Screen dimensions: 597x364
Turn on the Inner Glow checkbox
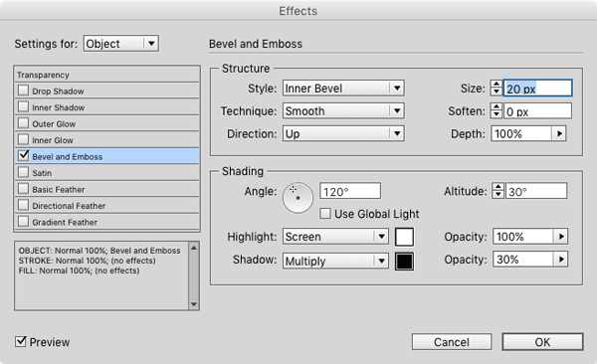coord(23,139)
